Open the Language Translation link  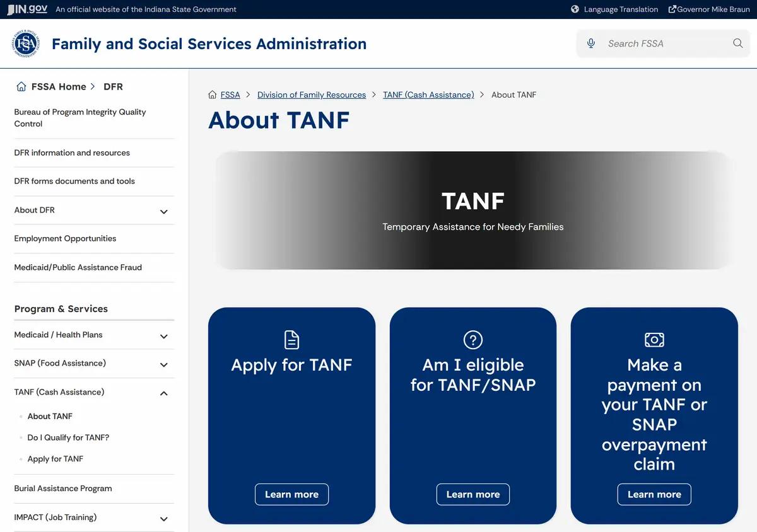[621, 9]
